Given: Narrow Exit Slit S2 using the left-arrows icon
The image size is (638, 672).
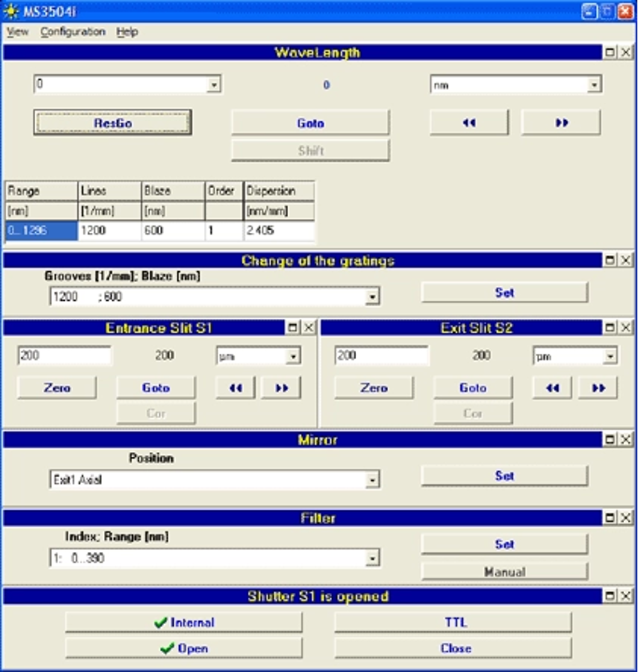Looking at the screenshot, I should click(x=552, y=388).
